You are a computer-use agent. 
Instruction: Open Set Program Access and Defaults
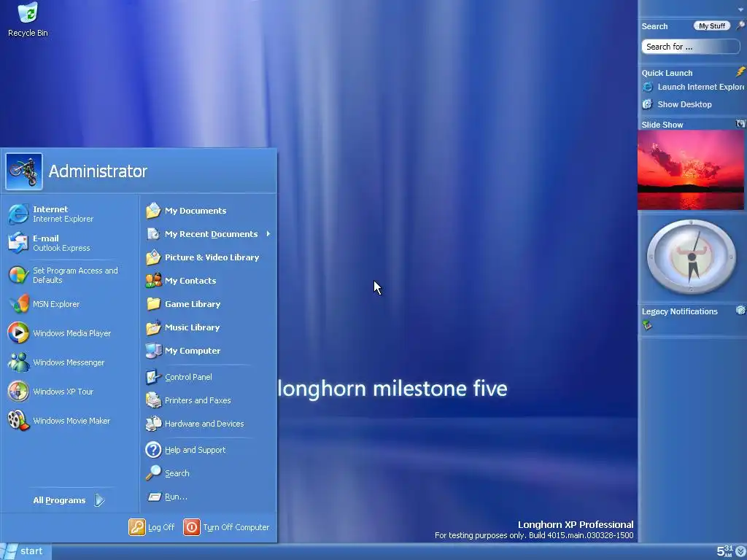(x=62, y=275)
